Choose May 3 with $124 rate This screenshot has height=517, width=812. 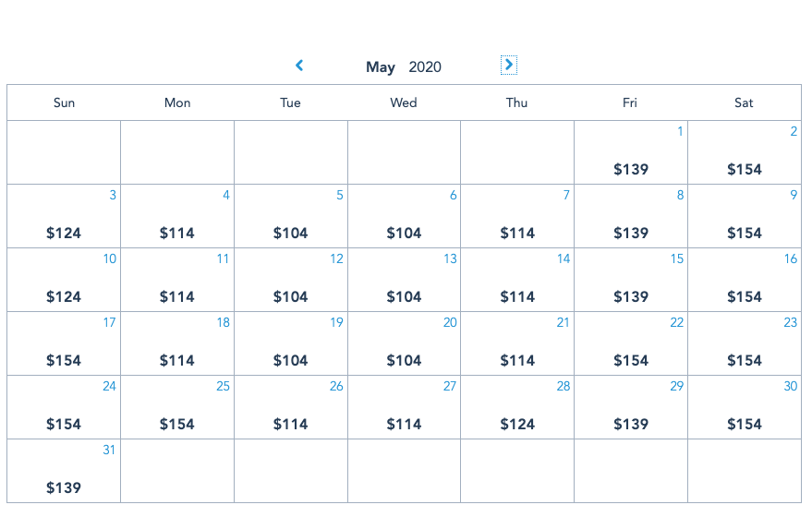coord(64,217)
